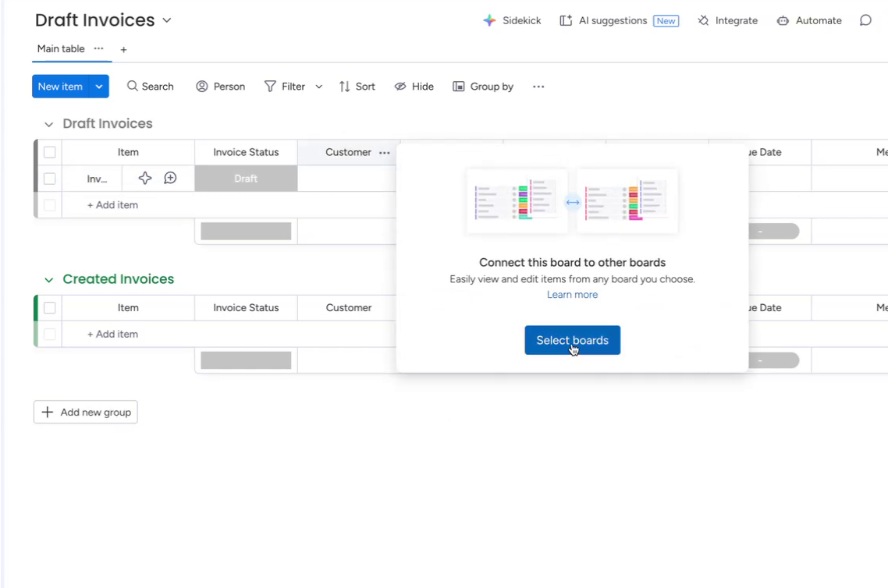This screenshot has height=588, width=888.
Task: Switch to the Main table tab
Action: (x=60, y=48)
